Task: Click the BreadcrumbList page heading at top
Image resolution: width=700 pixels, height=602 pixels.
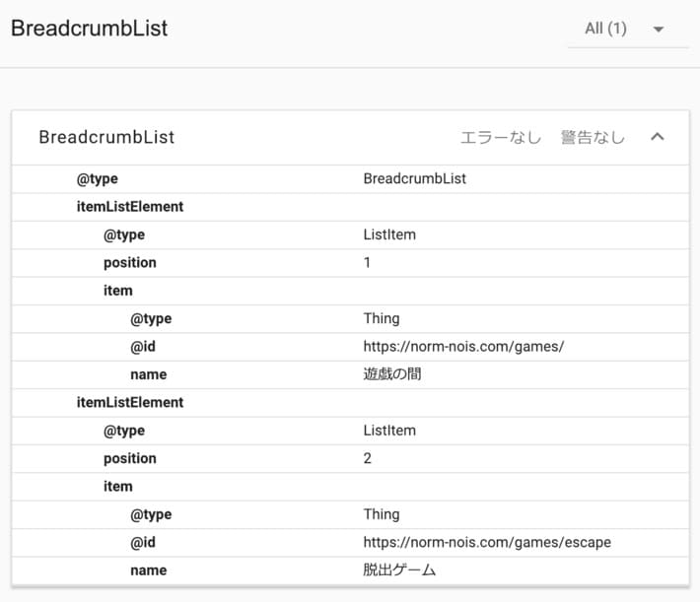Action: pos(90,29)
